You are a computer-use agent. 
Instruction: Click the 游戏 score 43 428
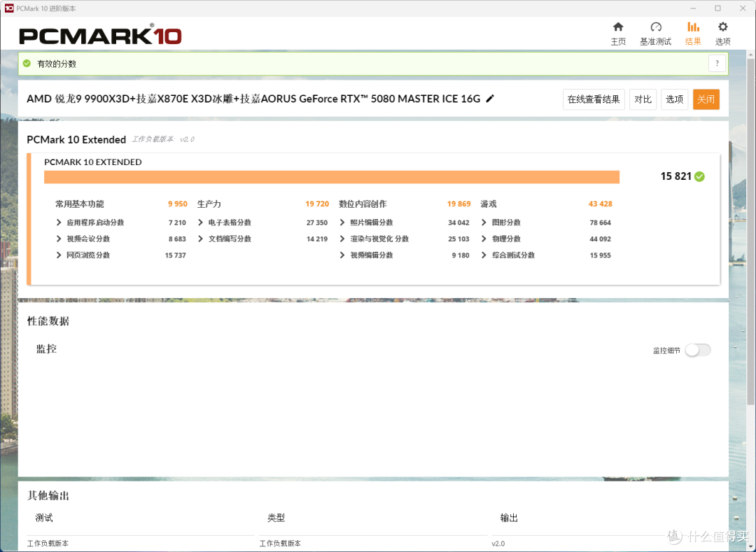pyautogui.click(x=601, y=204)
